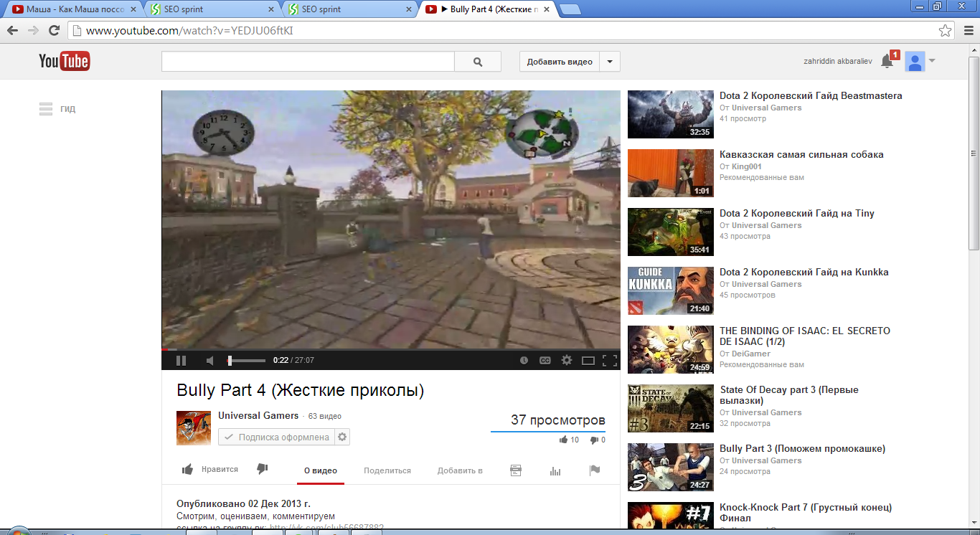Screen dimensions: 980x535
Task: Click the YouTube search field
Action: point(308,62)
